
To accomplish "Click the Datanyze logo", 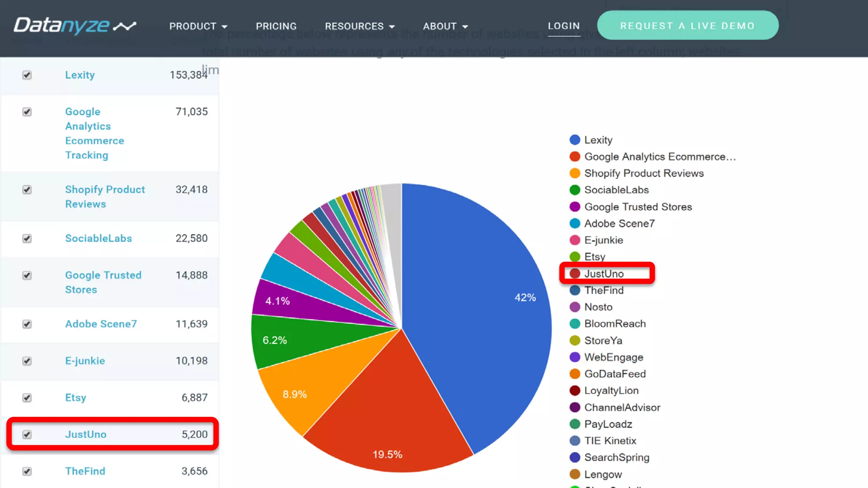I will tap(75, 26).
